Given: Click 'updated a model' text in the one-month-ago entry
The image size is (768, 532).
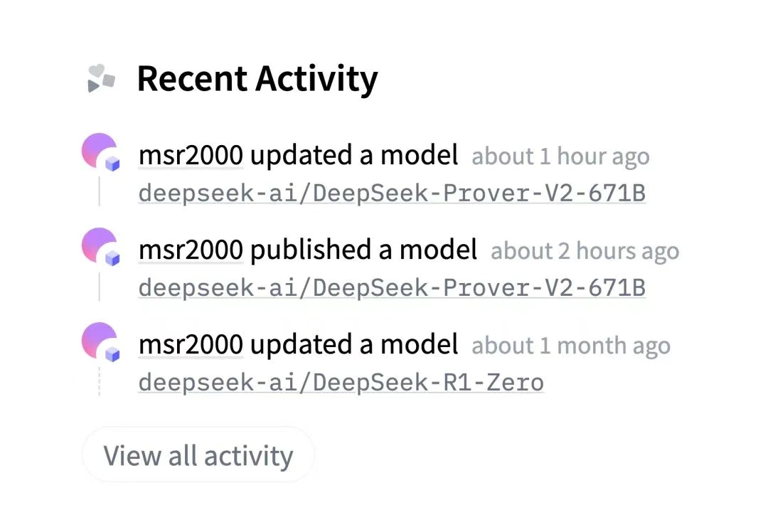Looking at the screenshot, I should [x=354, y=344].
